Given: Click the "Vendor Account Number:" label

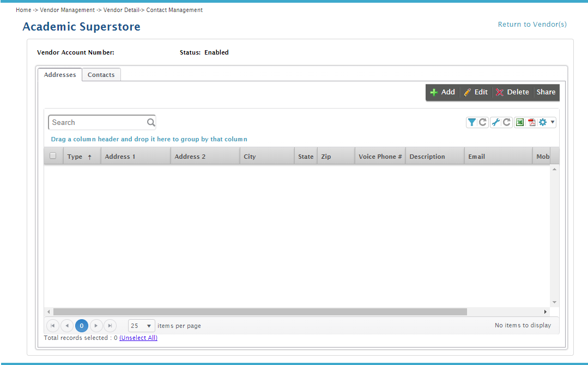Looking at the screenshot, I should (76, 52).
